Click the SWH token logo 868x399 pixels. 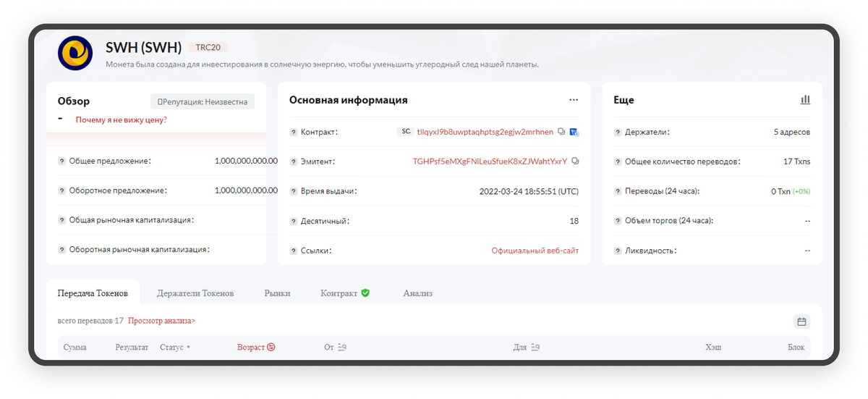[75, 53]
